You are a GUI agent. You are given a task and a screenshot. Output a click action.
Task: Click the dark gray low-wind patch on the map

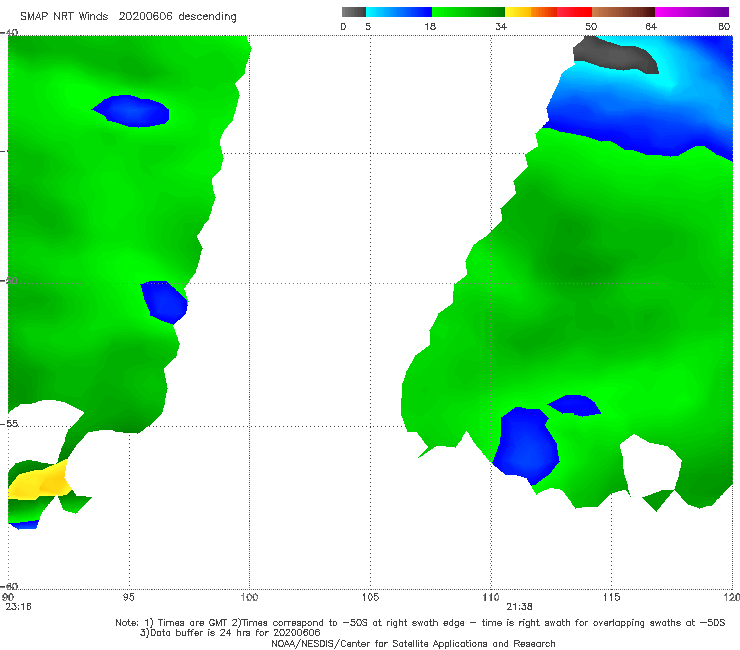[615, 55]
